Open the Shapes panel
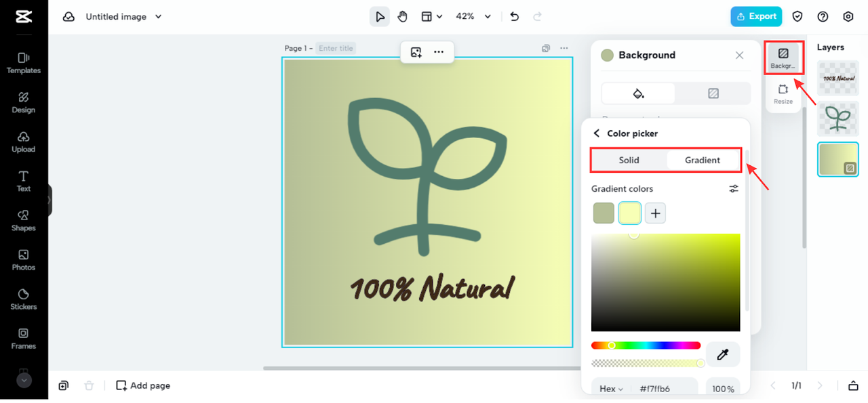 pos(24,220)
